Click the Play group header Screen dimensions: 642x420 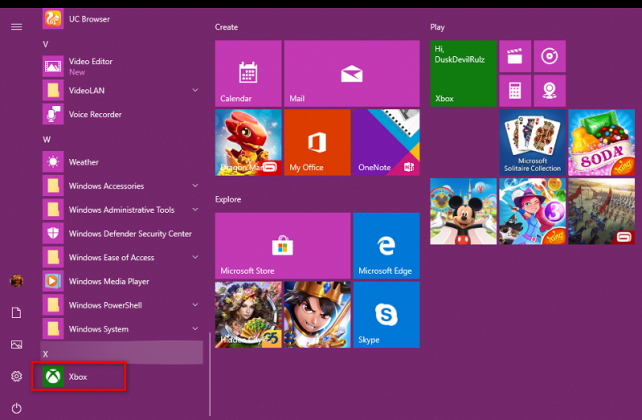coord(437,27)
